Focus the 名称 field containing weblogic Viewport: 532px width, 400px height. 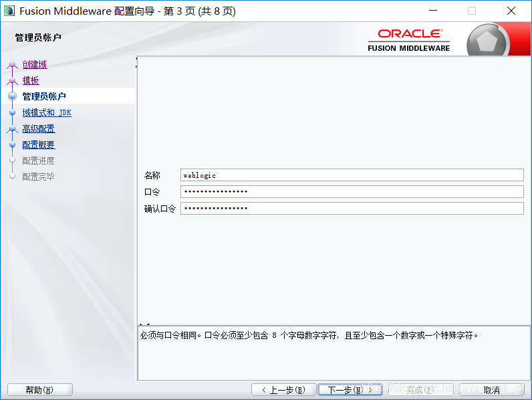click(352, 175)
